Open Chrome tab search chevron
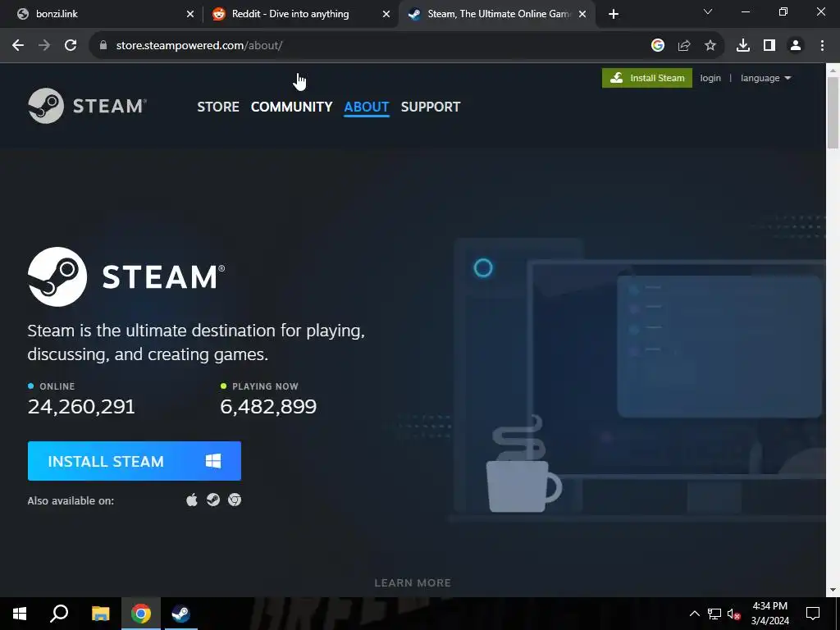 708,11
